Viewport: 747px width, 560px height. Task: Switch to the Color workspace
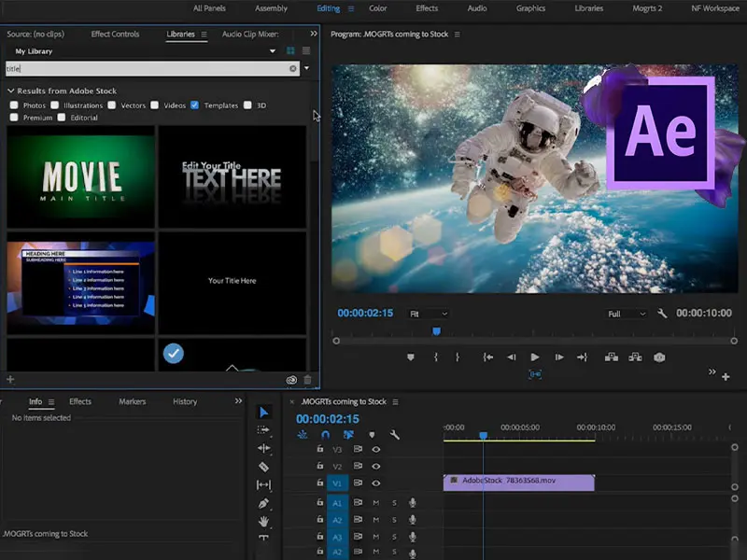(x=378, y=8)
